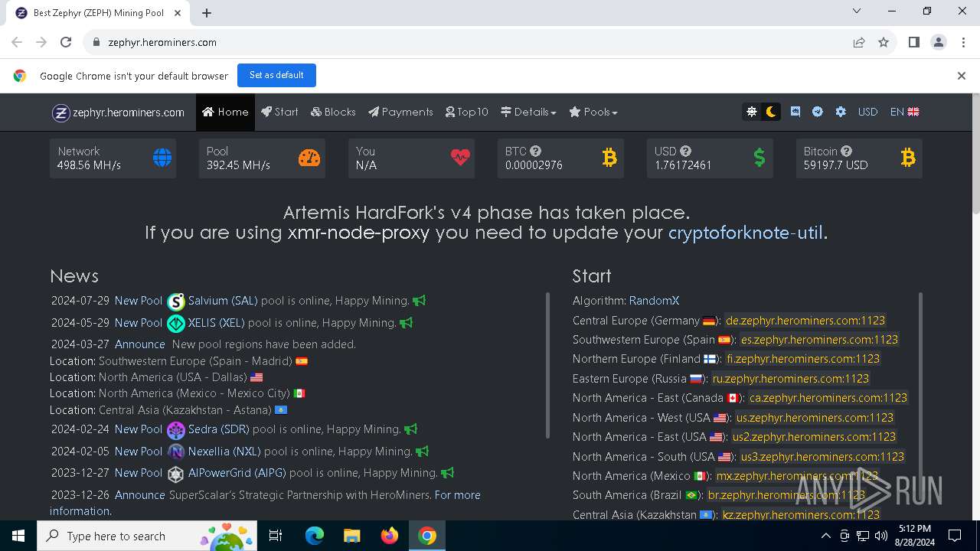Screen dimensions: 980x551
Task: Open the EN language selector
Action: (x=904, y=112)
